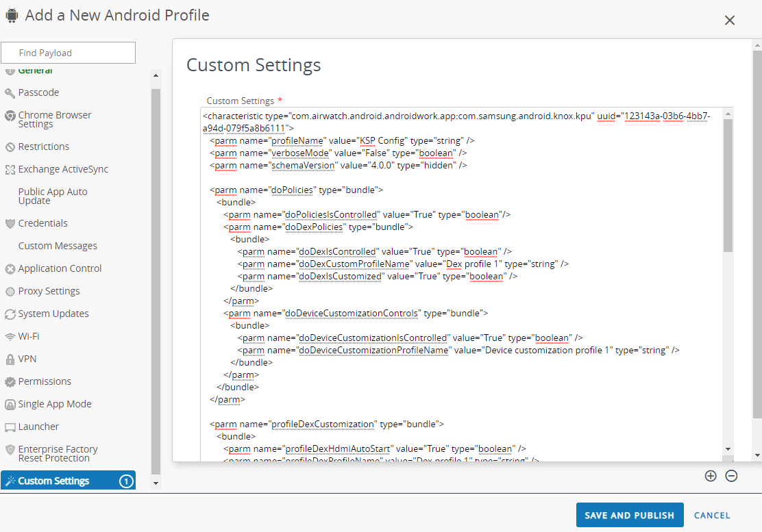The height and width of the screenshot is (532, 762).
Task: Click the Single App Mode icon
Action: click(10, 404)
